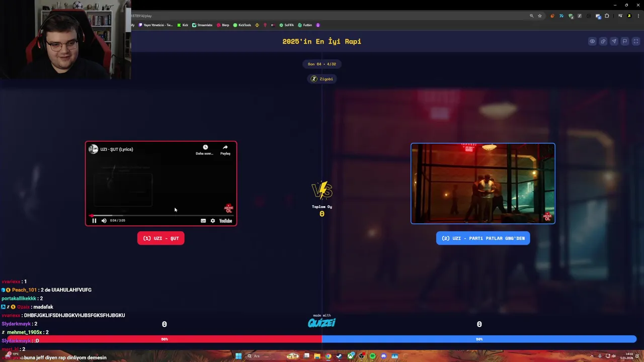Open Xbox app from the taskbar

coord(351,356)
